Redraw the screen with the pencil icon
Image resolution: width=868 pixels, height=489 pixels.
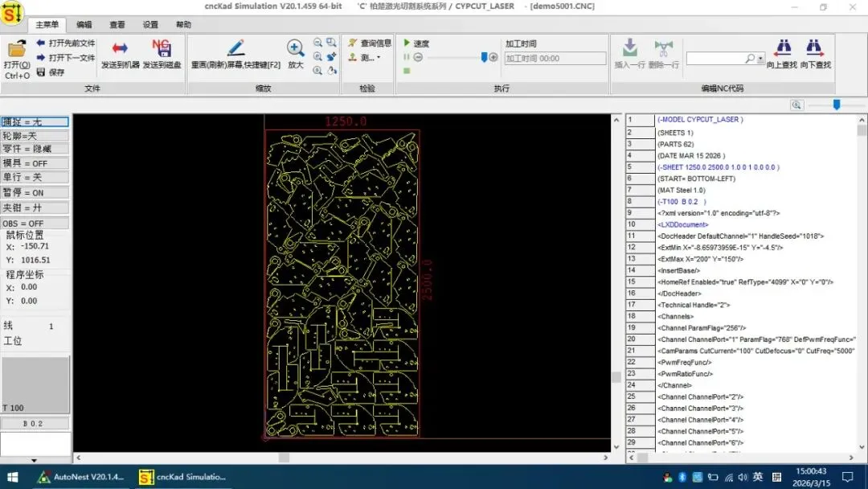point(235,47)
